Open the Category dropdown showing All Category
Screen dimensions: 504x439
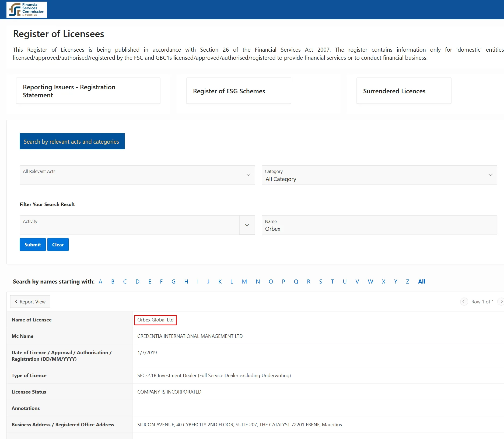click(379, 175)
